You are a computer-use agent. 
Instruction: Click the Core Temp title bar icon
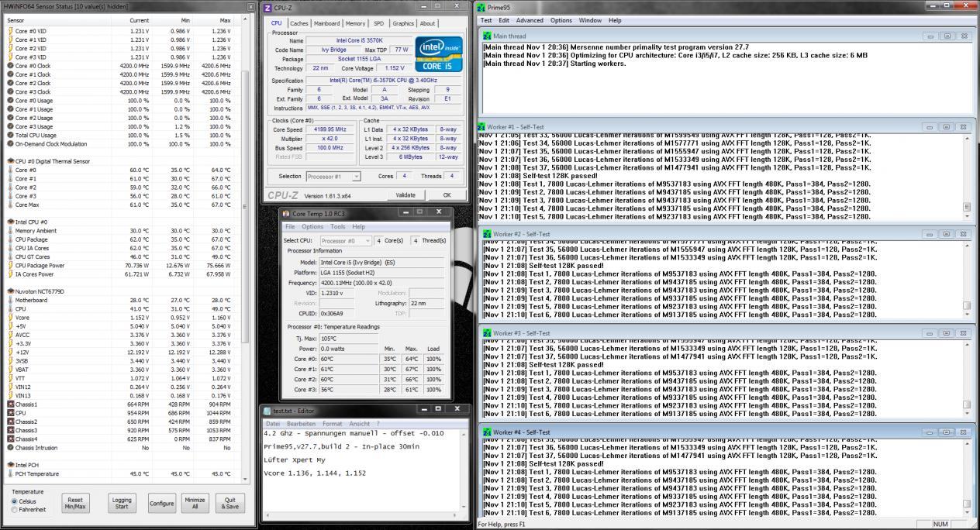286,213
